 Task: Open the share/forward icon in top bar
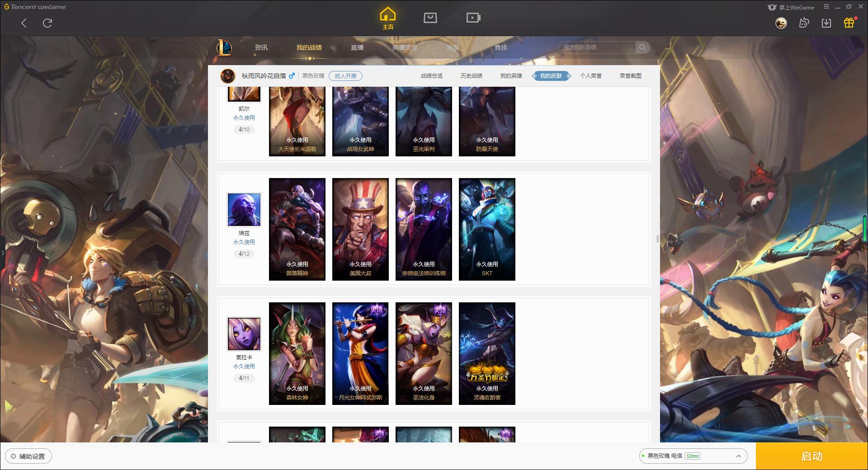(804, 23)
